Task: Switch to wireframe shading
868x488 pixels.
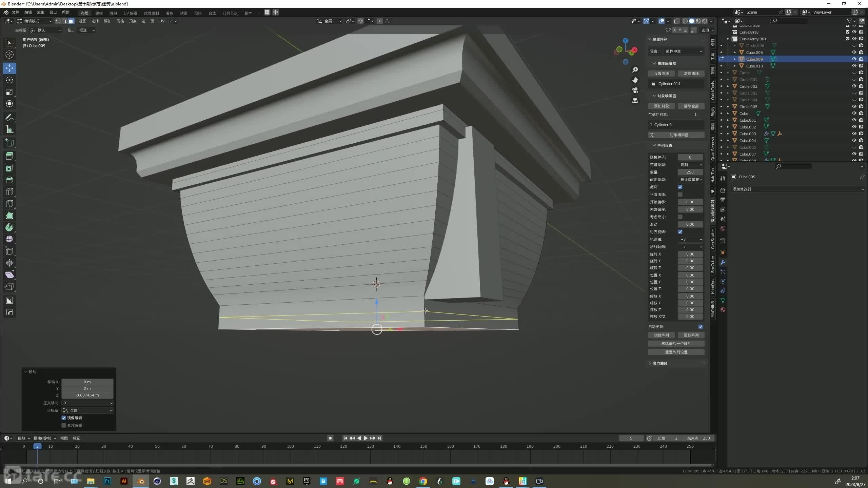Action: pyautogui.click(x=685, y=21)
